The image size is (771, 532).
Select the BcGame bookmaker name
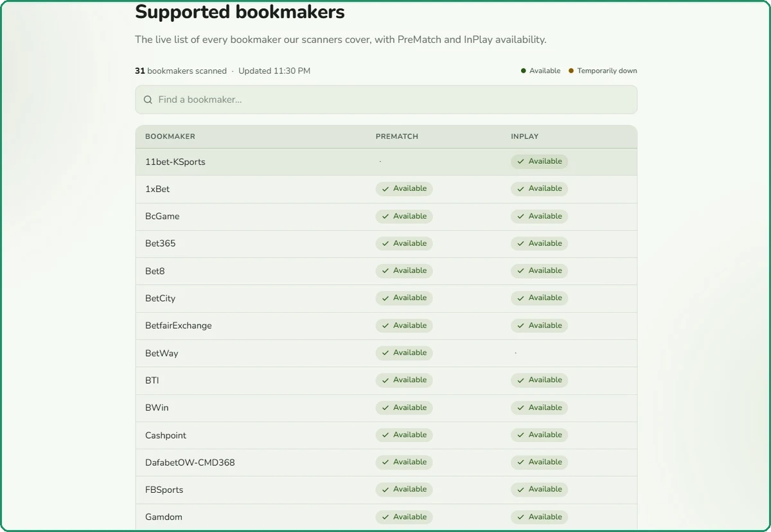click(x=163, y=217)
